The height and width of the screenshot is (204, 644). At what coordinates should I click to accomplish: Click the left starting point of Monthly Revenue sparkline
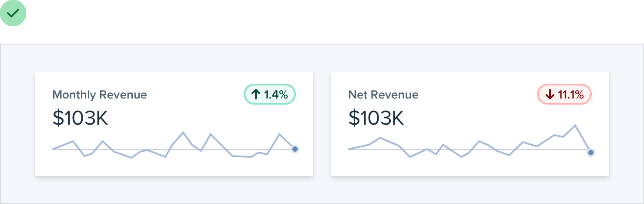[53, 149]
